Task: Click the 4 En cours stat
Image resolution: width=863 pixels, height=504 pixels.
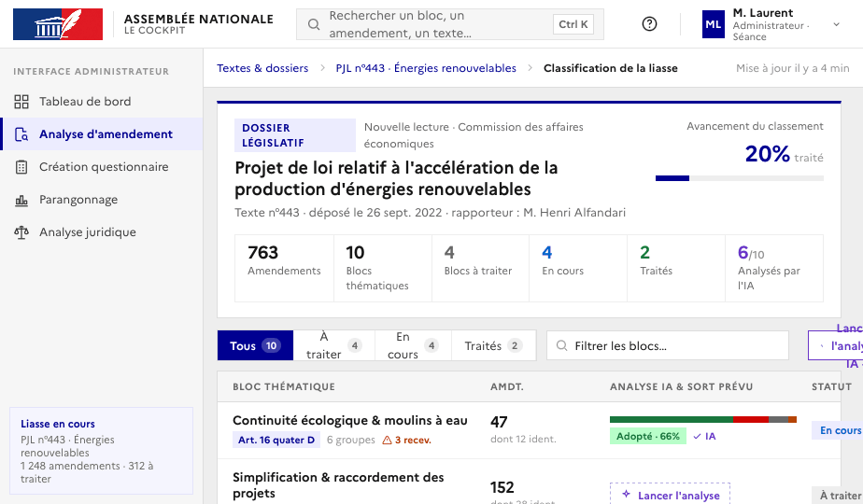Action: (578, 268)
